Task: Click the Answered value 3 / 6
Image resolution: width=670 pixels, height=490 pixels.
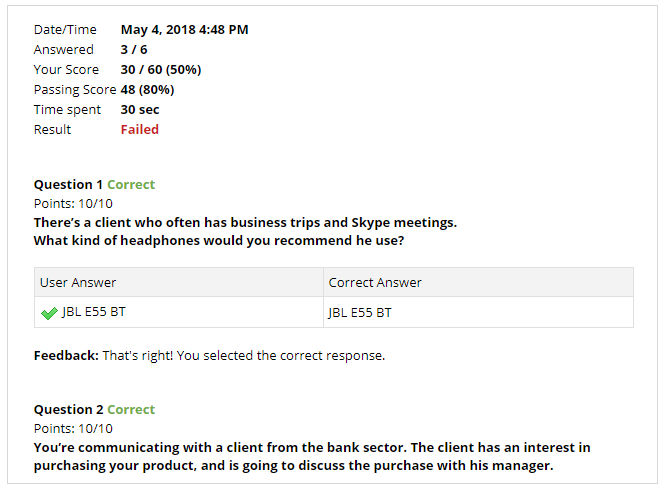Action: [134, 50]
